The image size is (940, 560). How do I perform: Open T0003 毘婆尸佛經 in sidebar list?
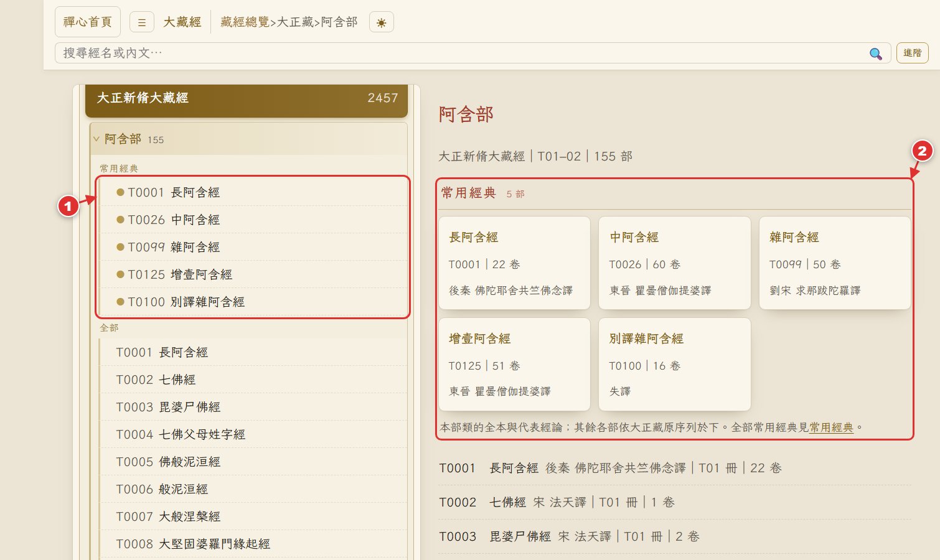click(253, 407)
